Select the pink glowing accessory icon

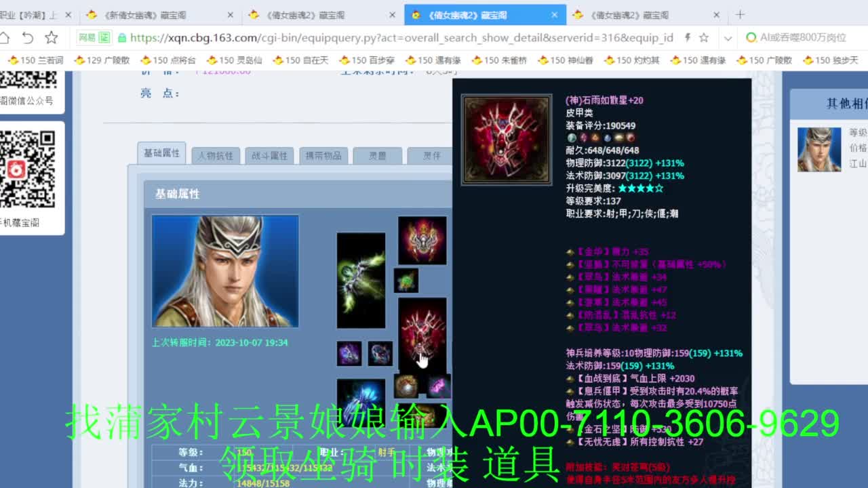439,386
